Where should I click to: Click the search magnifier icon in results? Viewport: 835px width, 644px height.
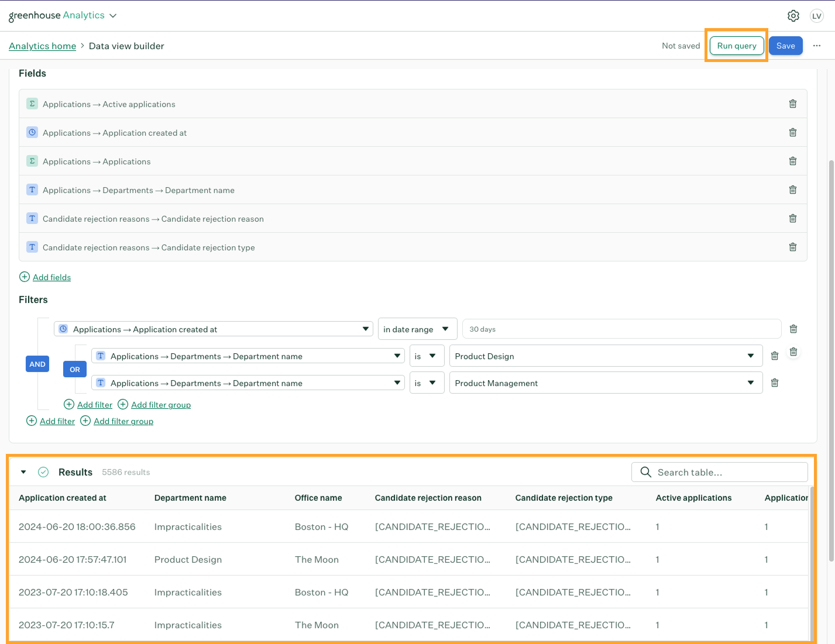[x=645, y=472]
